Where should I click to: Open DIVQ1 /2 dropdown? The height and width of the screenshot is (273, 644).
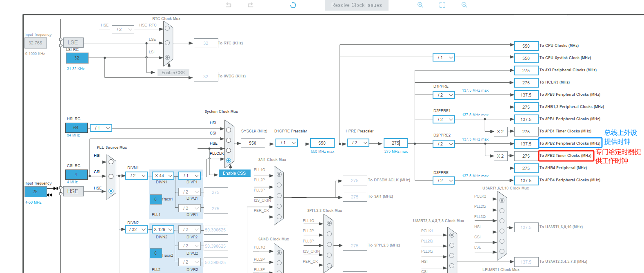click(x=190, y=192)
